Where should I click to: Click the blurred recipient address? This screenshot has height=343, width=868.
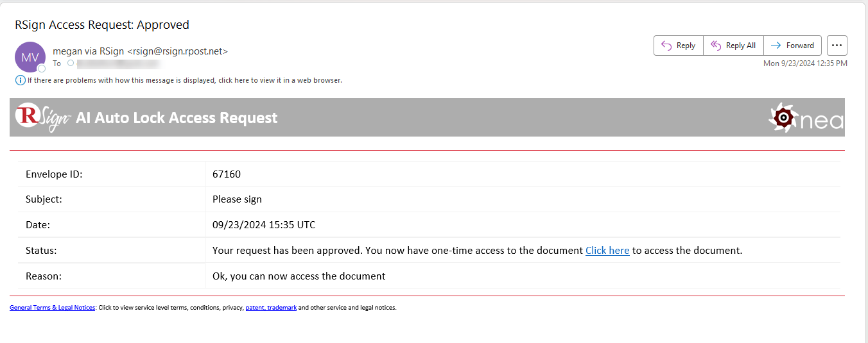click(x=118, y=63)
